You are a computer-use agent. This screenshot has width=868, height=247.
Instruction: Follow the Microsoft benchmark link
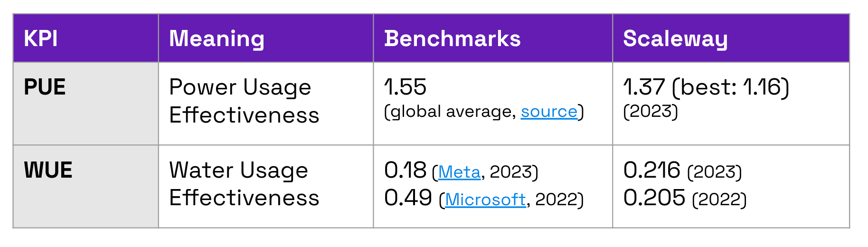pos(485,199)
